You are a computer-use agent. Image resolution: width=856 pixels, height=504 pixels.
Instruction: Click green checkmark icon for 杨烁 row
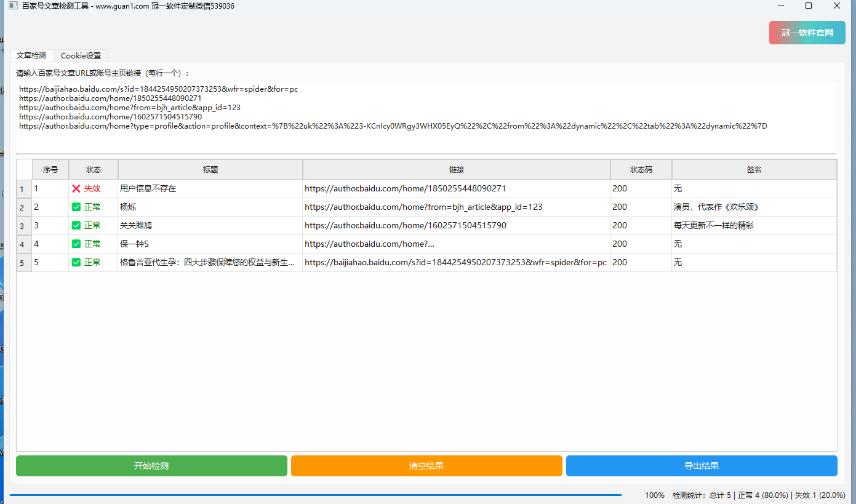(x=76, y=207)
